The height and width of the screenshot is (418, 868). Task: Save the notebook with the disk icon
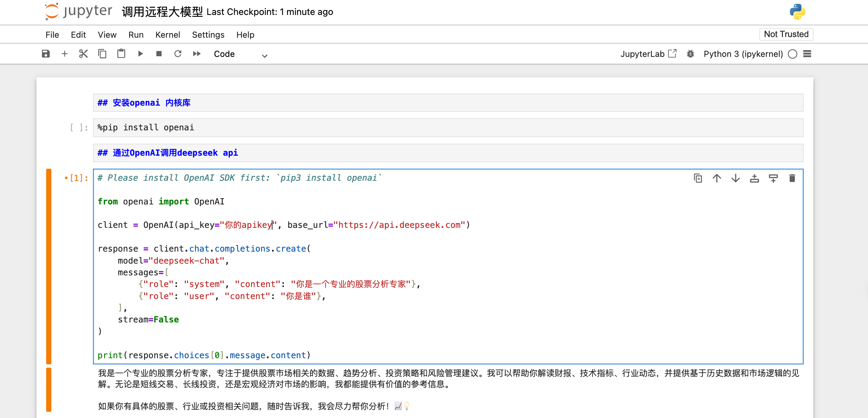click(46, 54)
